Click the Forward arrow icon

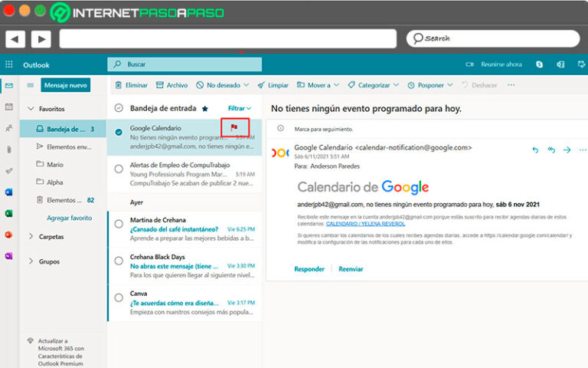click(567, 149)
